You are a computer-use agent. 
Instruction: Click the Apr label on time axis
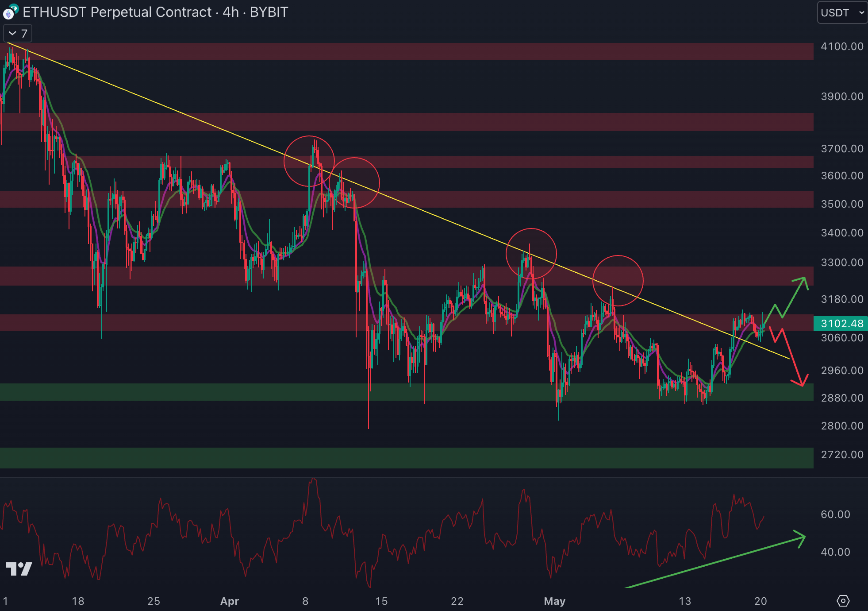point(230,601)
